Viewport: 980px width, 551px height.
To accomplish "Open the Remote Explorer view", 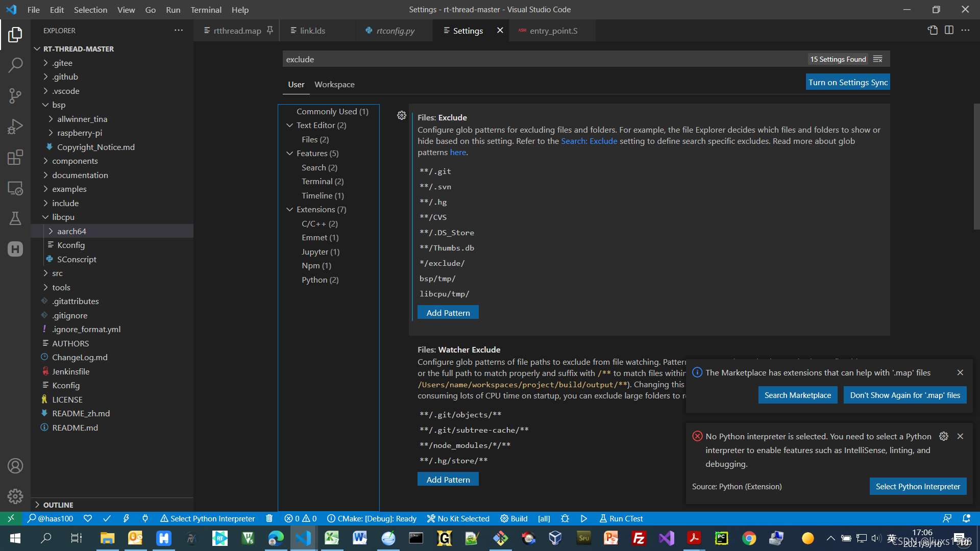I will [15, 188].
